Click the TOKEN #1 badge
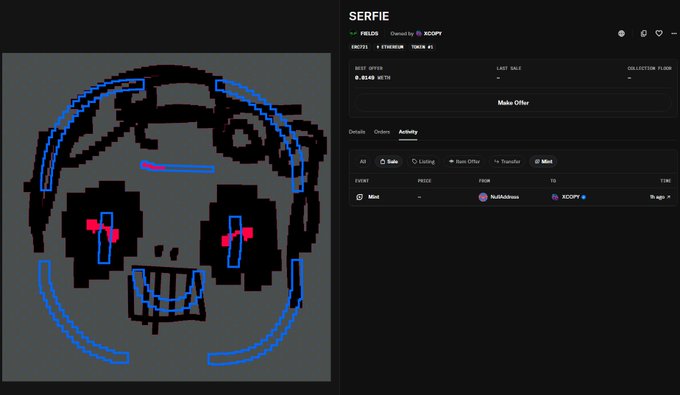This screenshot has height=395, width=680. (422, 47)
